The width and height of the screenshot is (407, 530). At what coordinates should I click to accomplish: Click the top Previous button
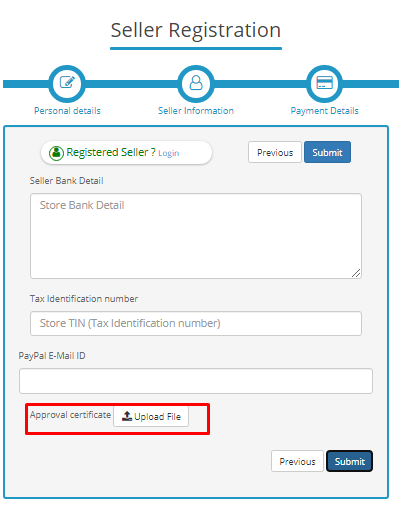pos(274,152)
